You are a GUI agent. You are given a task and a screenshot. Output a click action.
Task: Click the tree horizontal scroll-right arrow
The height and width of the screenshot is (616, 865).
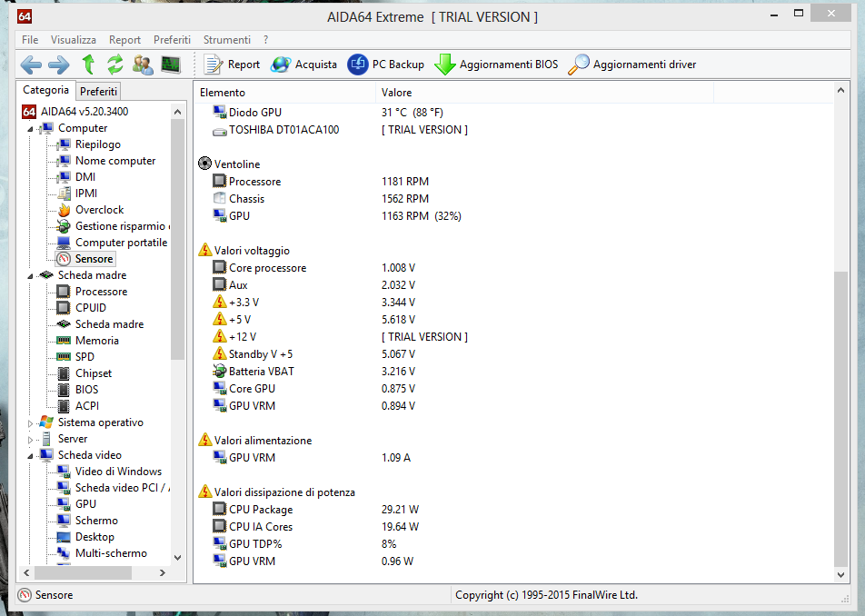(x=162, y=573)
